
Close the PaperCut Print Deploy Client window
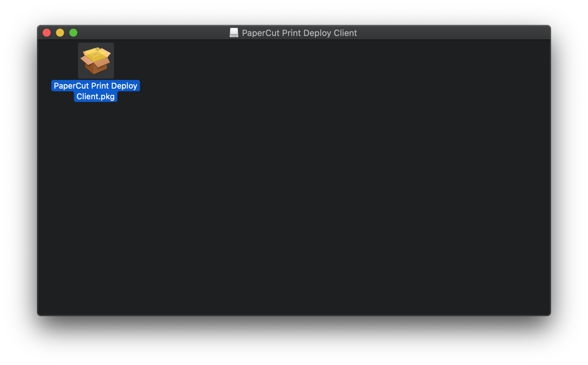click(47, 33)
